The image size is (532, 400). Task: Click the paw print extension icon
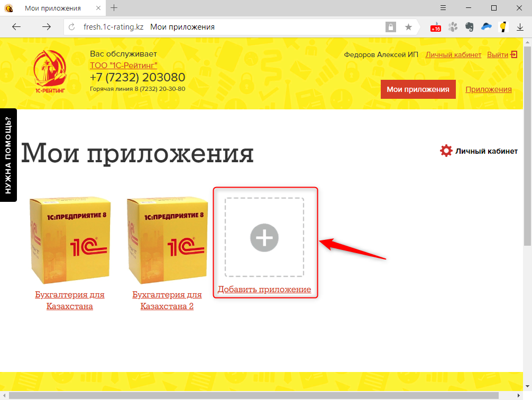click(453, 27)
